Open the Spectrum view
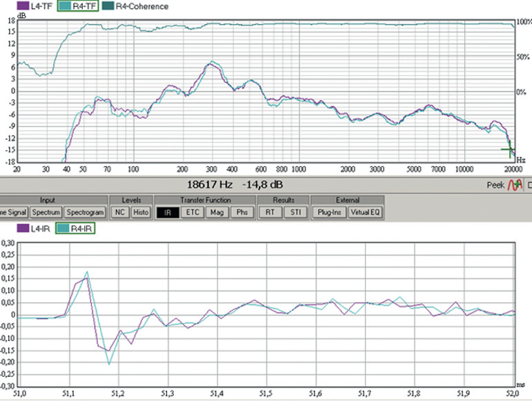This screenshot has height=401, width=532. coord(46,213)
